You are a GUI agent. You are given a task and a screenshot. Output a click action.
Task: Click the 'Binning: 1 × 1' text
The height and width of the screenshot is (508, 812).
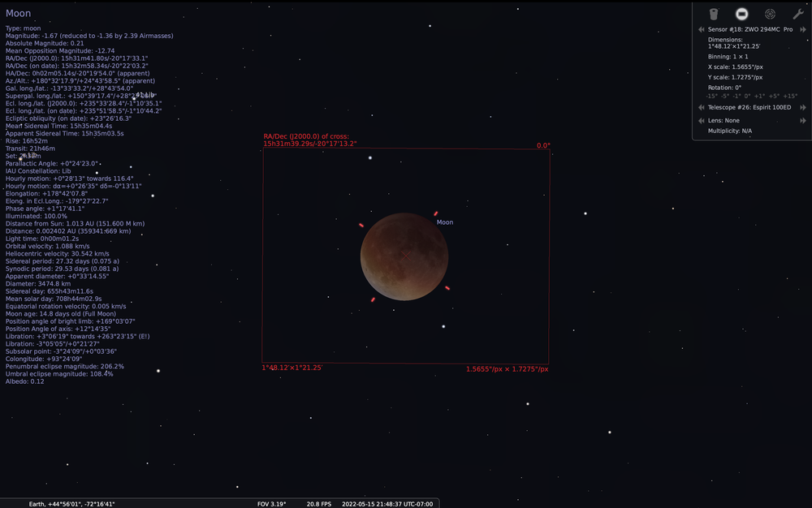[728, 56]
